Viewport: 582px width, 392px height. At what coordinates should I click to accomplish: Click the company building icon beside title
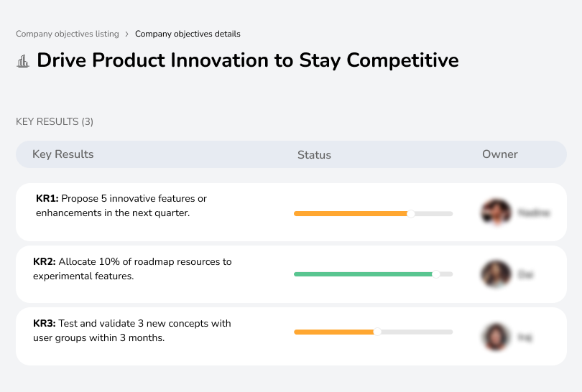coord(23,61)
